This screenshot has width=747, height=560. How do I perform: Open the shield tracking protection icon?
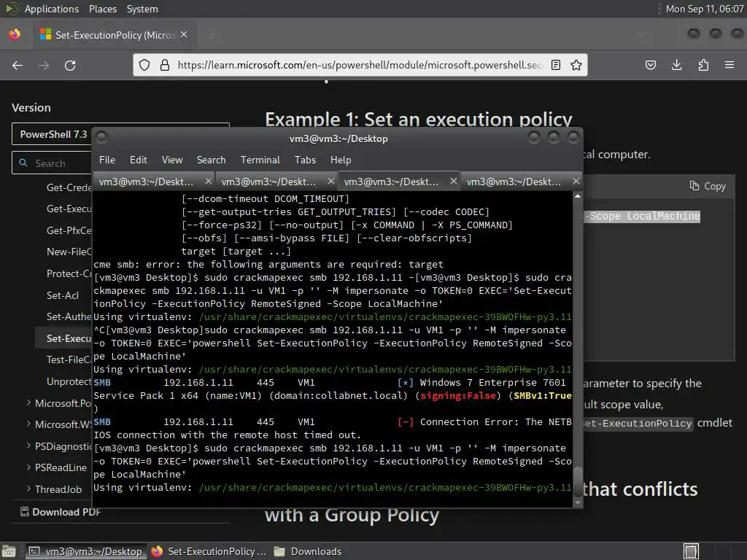point(144,65)
